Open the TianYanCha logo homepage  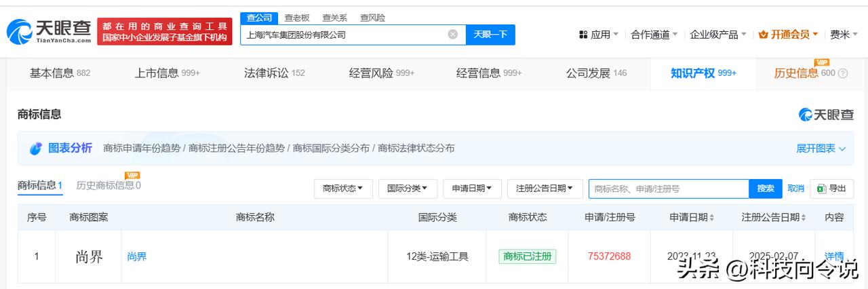point(49,31)
